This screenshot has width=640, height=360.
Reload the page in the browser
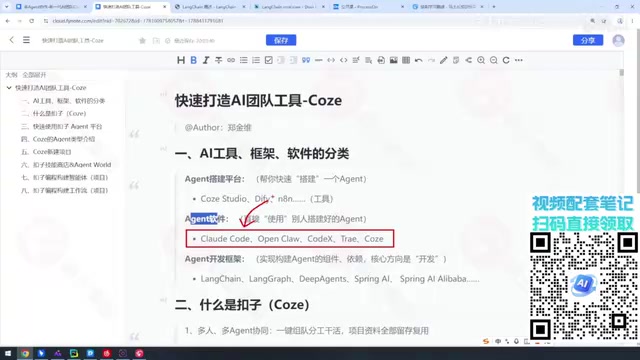click(x=31, y=20)
